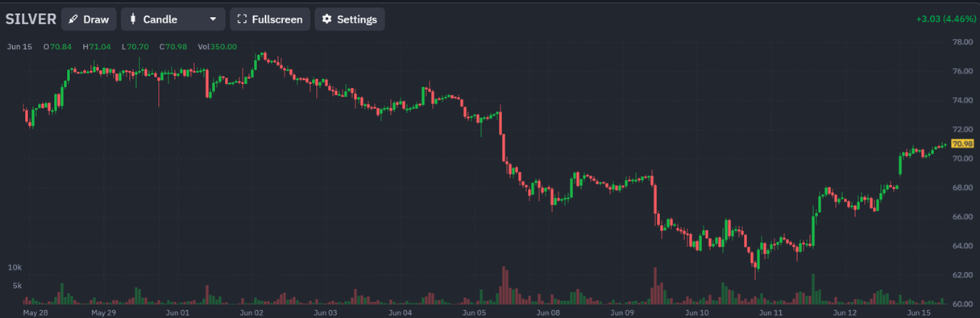980x318 pixels.
Task: Click the pencil icon on Draw
Action: click(x=73, y=19)
